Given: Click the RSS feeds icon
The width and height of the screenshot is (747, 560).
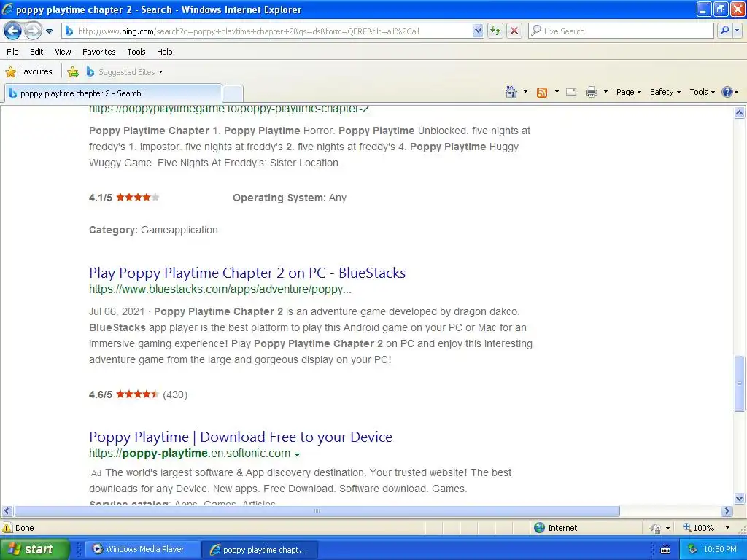Looking at the screenshot, I should 542,93.
